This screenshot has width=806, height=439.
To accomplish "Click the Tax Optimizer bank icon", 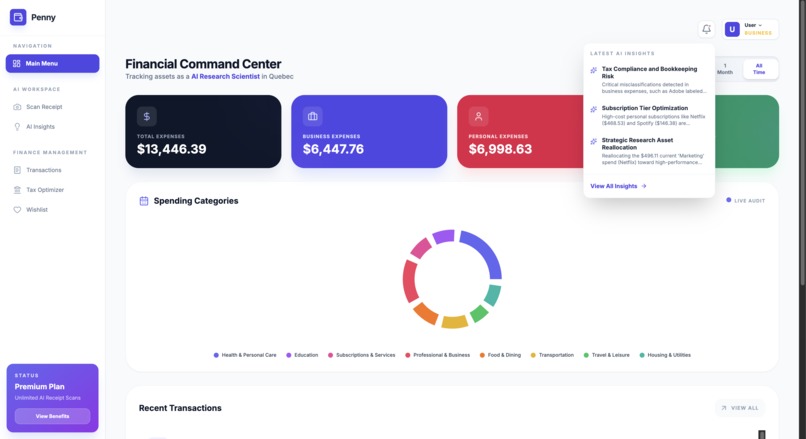I will pos(17,190).
